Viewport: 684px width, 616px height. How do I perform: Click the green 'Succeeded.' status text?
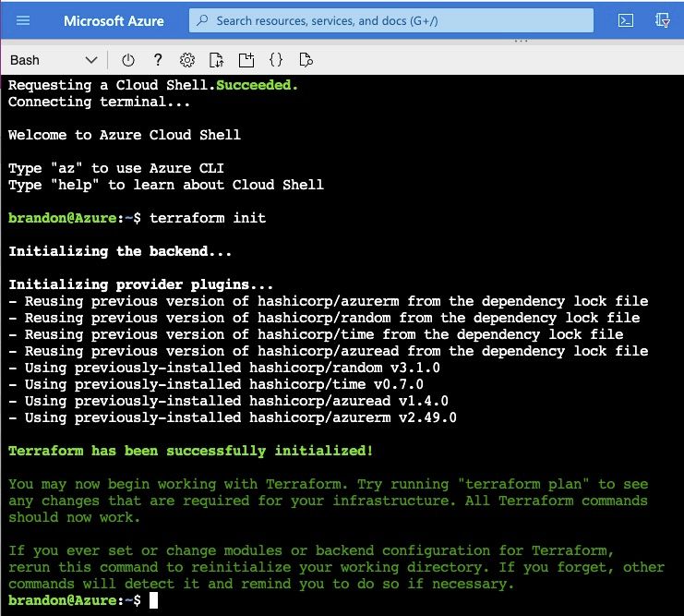[258, 85]
